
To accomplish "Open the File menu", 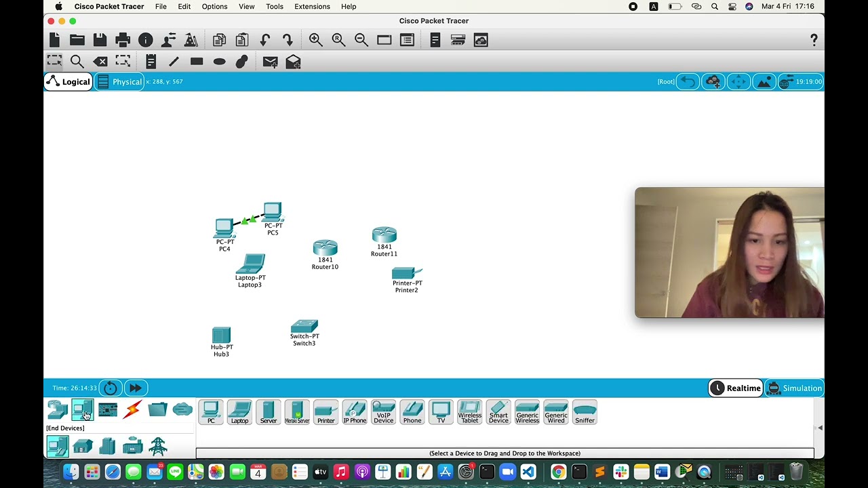I will coord(161,7).
